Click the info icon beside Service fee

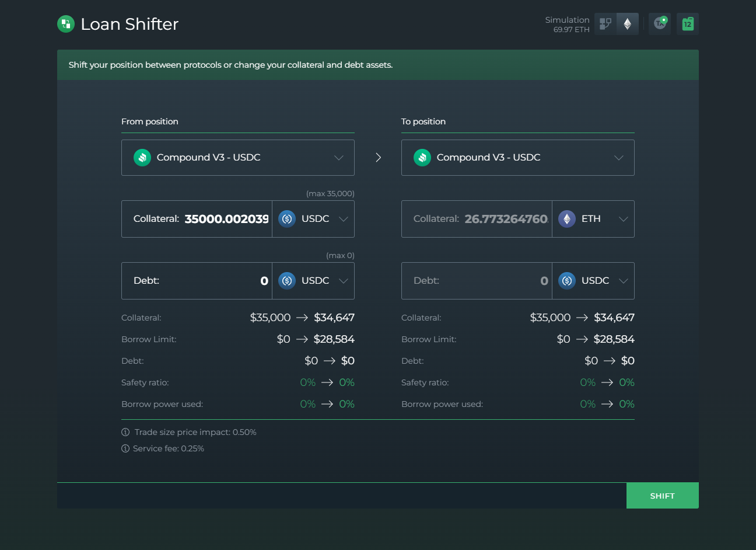pos(125,448)
